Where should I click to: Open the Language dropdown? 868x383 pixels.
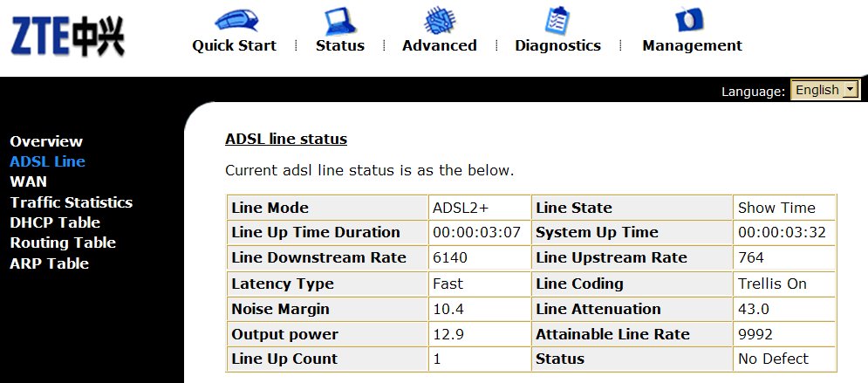(x=824, y=90)
